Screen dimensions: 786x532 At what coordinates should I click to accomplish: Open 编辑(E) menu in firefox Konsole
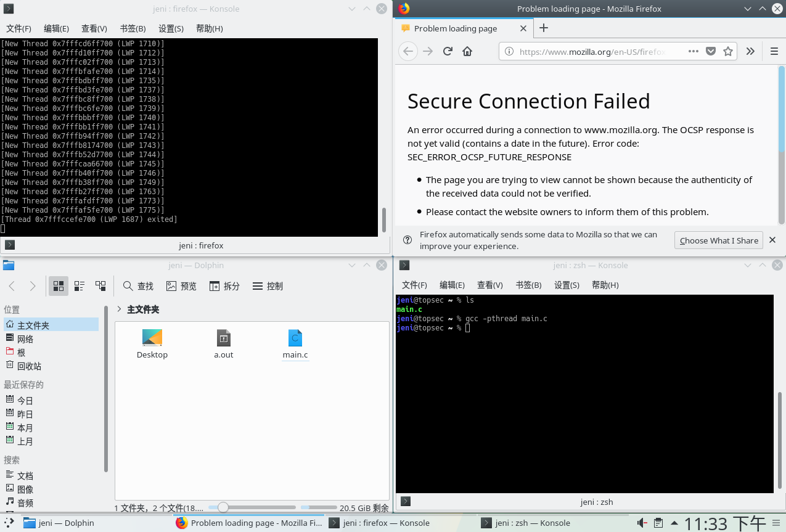pyautogui.click(x=56, y=28)
